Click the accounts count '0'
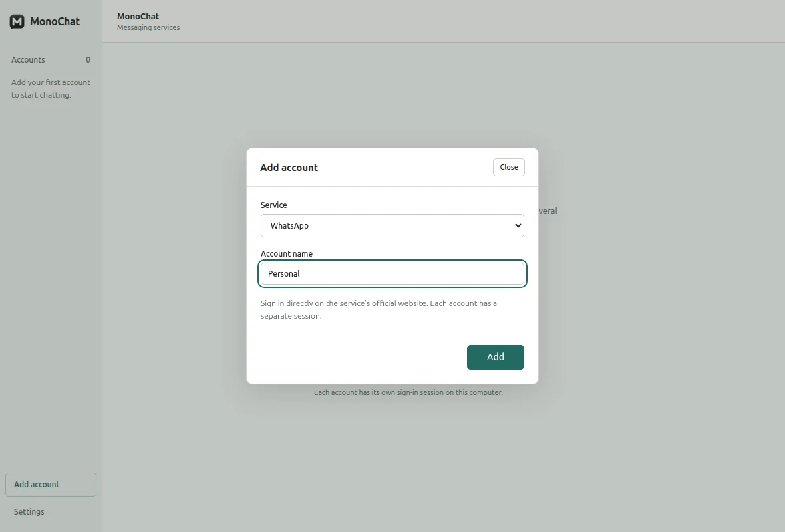The image size is (785, 532). point(88,60)
